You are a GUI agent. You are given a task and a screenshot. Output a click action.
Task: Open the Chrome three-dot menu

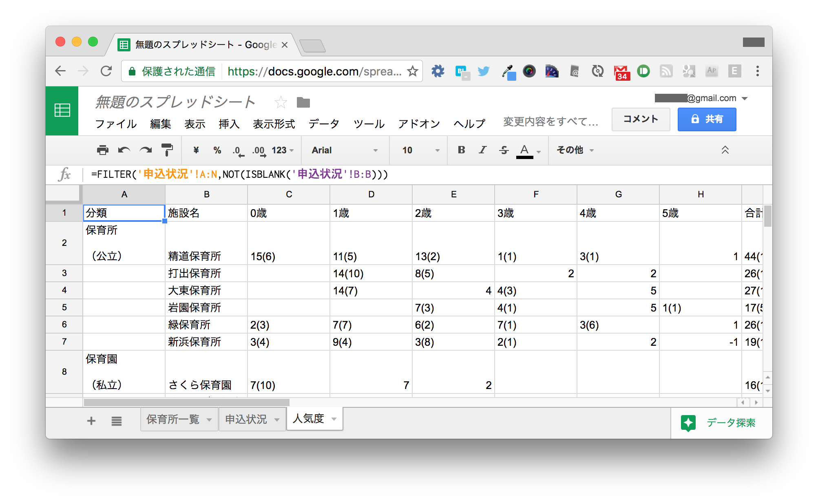coord(757,71)
